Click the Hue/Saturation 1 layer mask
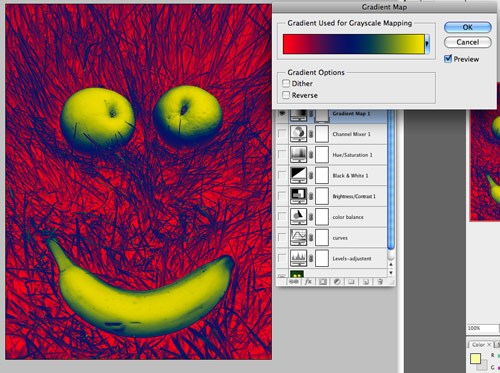 (x=322, y=155)
